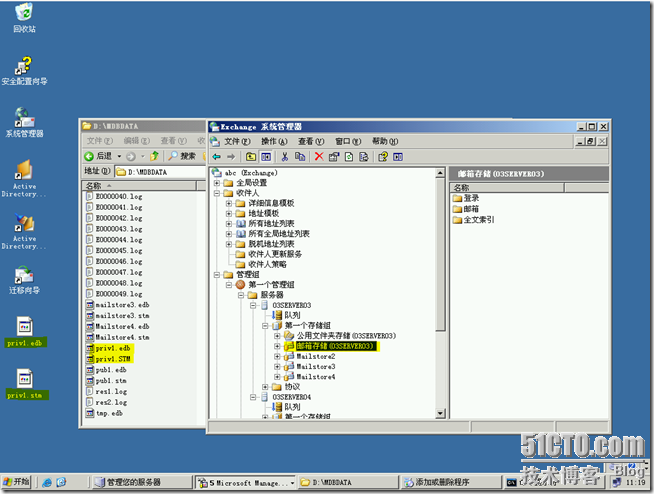Sort by the 名称 column header in the D:\MDBDATA window
Screen dimensions: 654x494
[139, 186]
